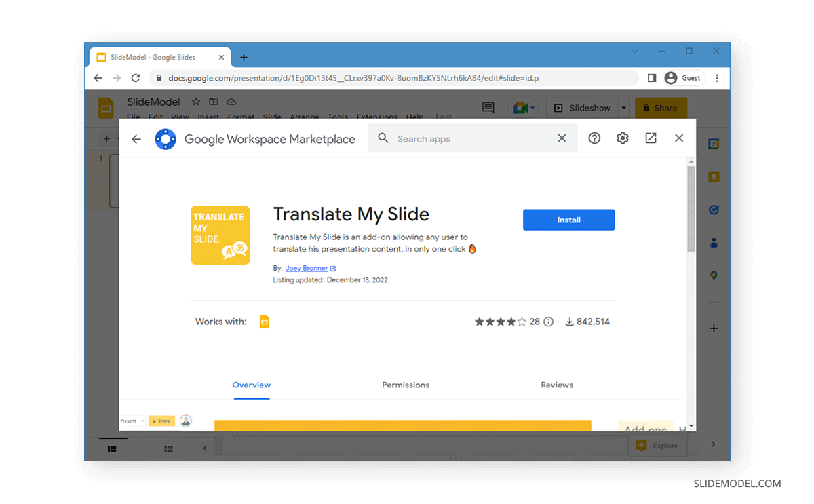The height and width of the screenshot is (504, 814).
Task: Toggle Chrome side panel
Action: (652, 78)
